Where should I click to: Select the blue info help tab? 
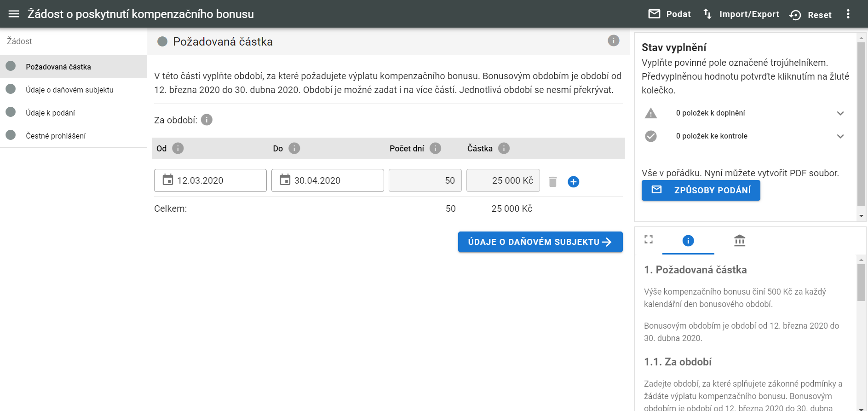coord(688,241)
